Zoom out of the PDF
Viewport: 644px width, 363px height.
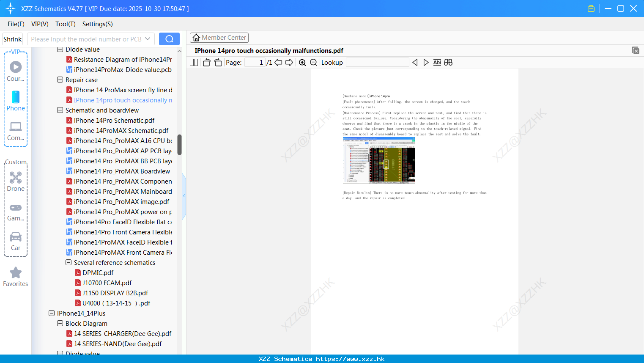click(x=314, y=63)
